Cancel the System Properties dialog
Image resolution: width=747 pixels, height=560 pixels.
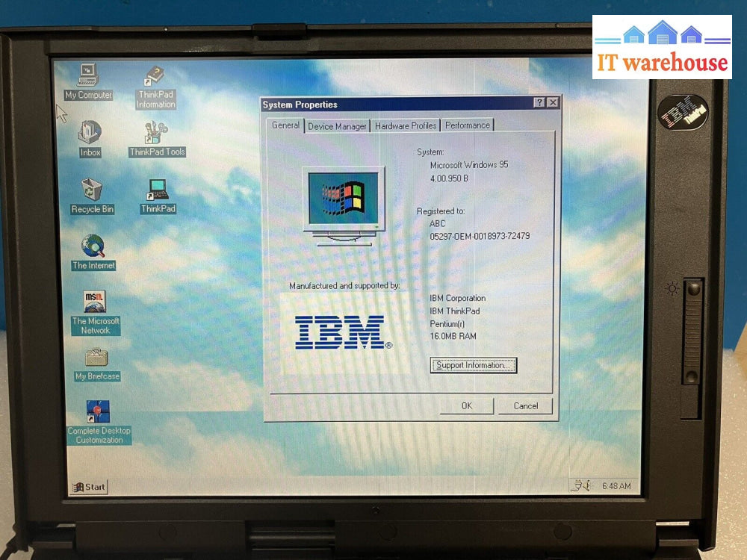[x=526, y=406]
